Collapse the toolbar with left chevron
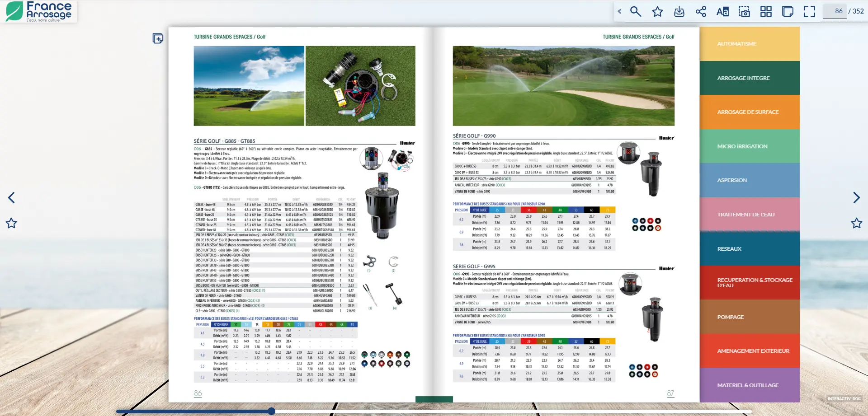The image size is (868, 416). click(x=619, y=12)
